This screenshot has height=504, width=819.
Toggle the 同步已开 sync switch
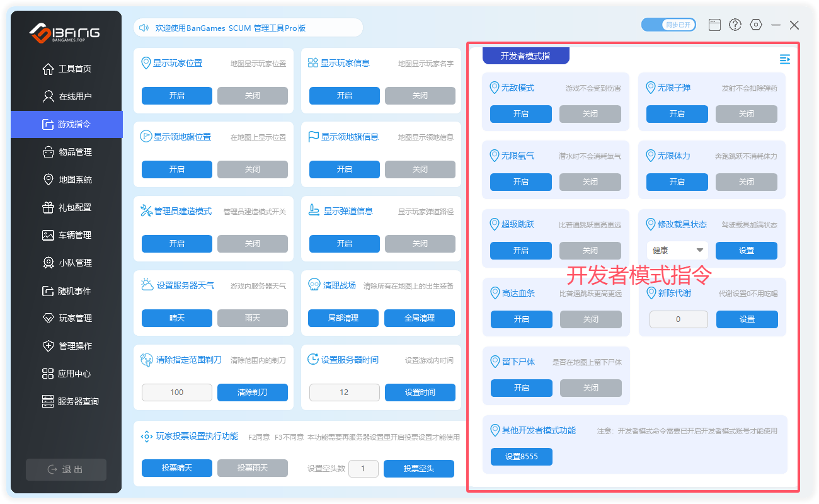[668, 25]
